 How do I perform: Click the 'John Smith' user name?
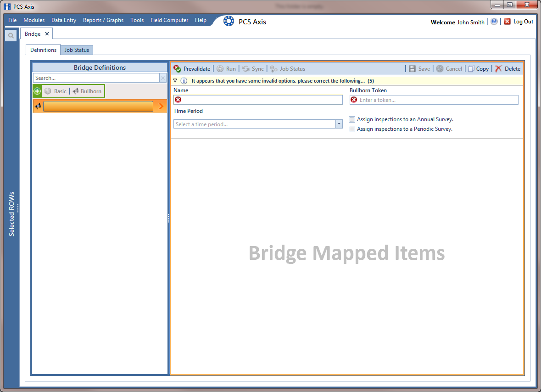click(471, 22)
